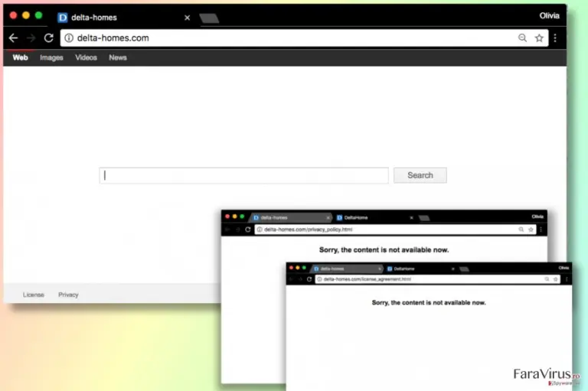The height and width of the screenshot is (391, 588).
Task: Open new tab in license agreement window
Action: pos(464,269)
